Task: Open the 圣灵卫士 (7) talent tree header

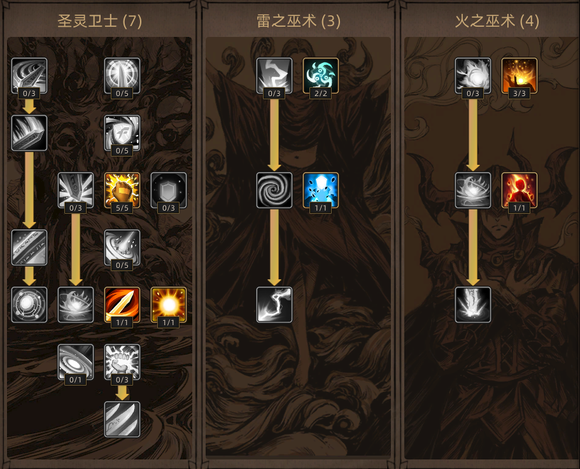Action: [x=100, y=21]
